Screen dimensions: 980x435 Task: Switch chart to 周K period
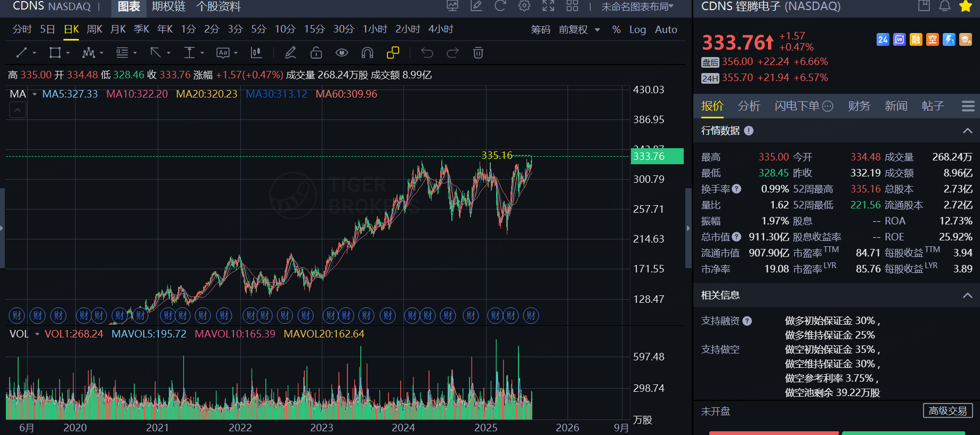point(94,29)
